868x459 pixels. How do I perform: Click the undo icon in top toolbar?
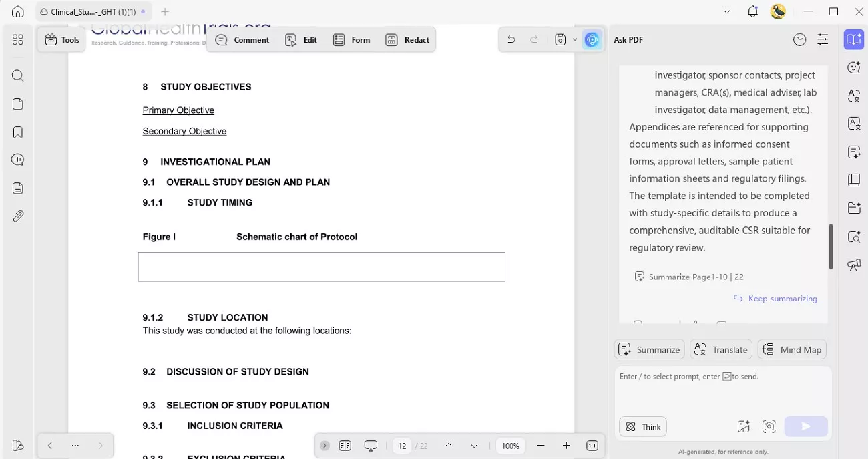pyautogui.click(x=511, y=39)
